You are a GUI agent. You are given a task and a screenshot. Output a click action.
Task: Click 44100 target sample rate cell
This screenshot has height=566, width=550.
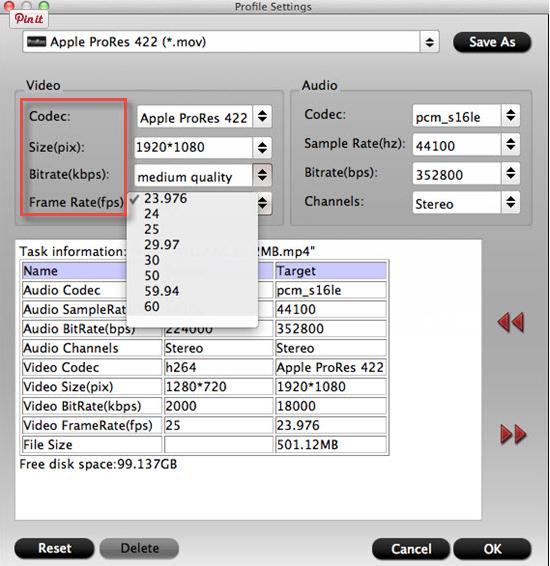[331, 309]
